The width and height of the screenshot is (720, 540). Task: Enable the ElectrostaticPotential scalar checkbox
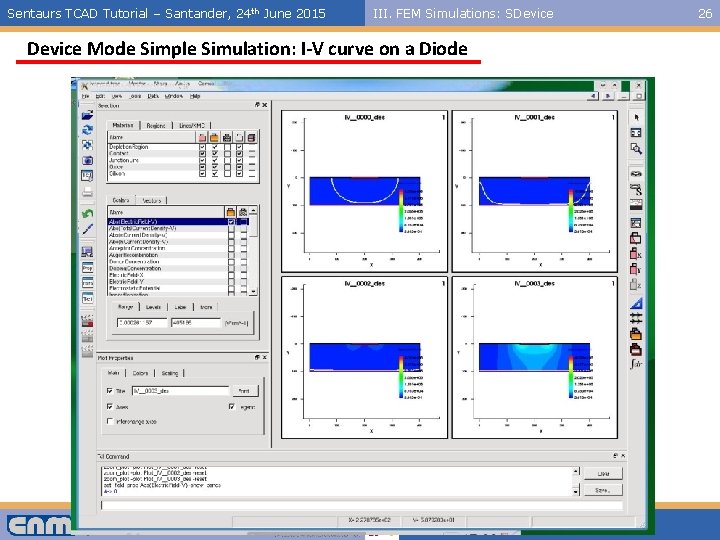pyautogui.click(x=231, y=288)
